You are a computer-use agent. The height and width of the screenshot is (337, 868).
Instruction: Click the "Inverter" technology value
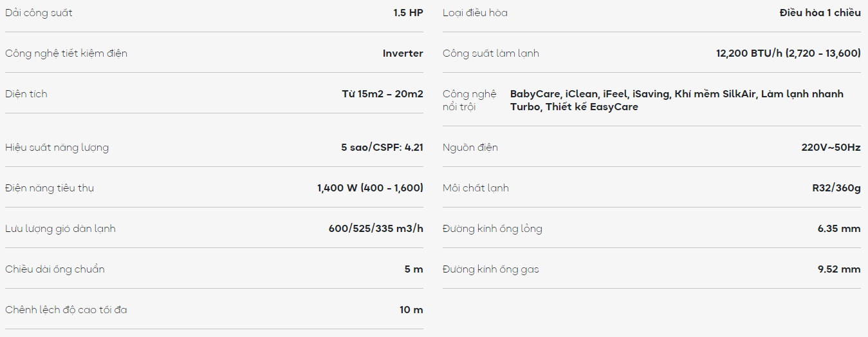tap(403, 53)
